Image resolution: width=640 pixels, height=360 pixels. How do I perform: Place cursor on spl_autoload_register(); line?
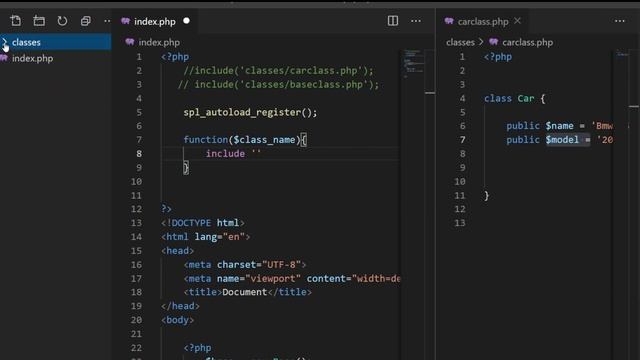point(250,112)
